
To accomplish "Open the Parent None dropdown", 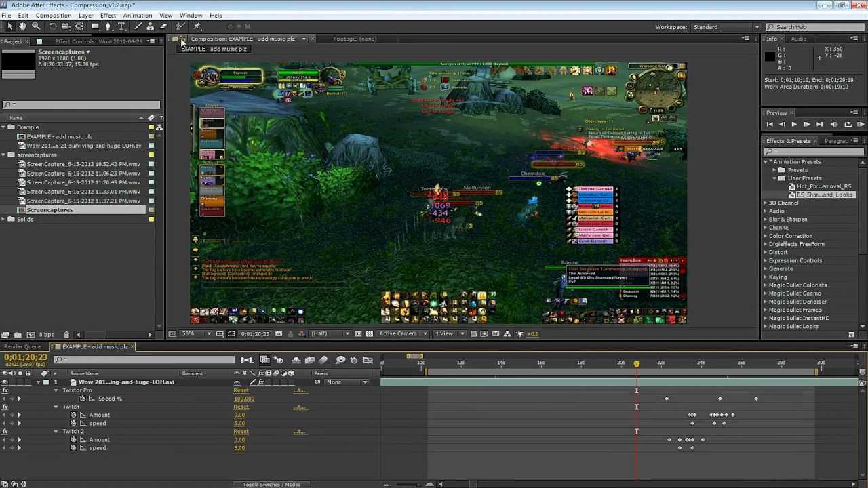I will coord(346,382).
